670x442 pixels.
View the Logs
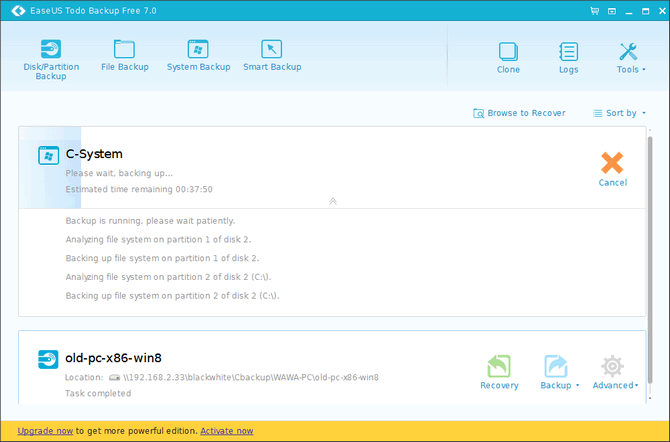(x=568, y=58)
